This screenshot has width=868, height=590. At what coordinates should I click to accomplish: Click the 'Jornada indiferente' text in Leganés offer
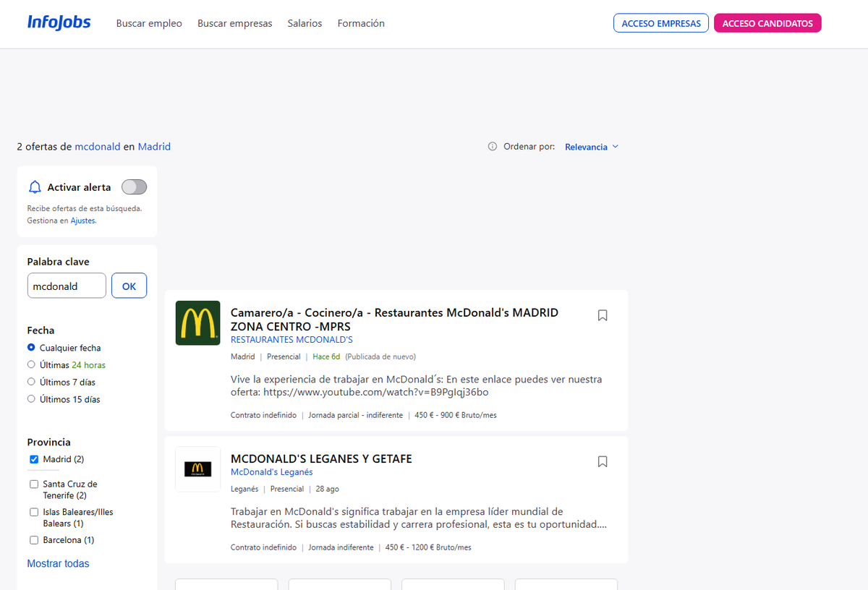tap(341, 547)
